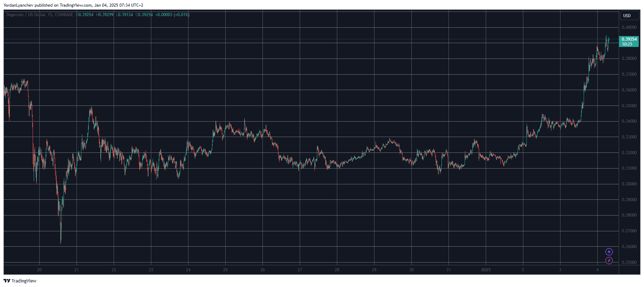The height and width of the screenshot is (287, 644).
Task: Click date label 21 on time axis
Action: (x=77, y=270)
